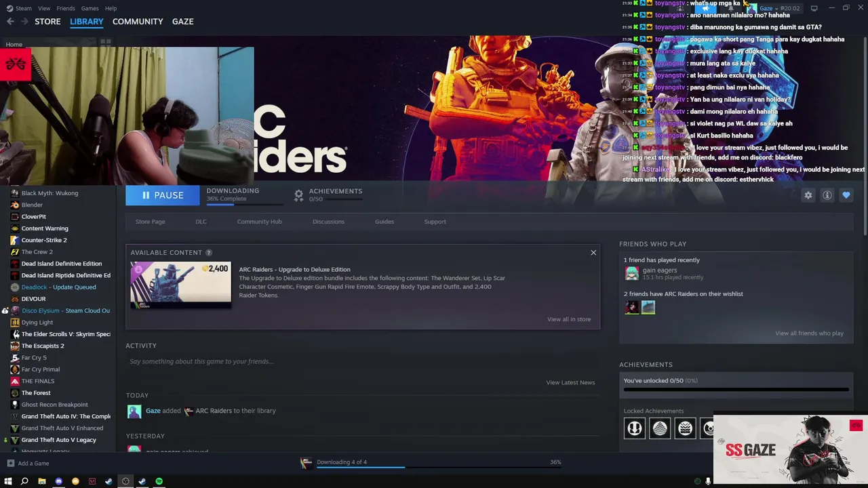
Task: Click the Available Content help question mark
Action: pyautogui.click(x=209, y=253)
